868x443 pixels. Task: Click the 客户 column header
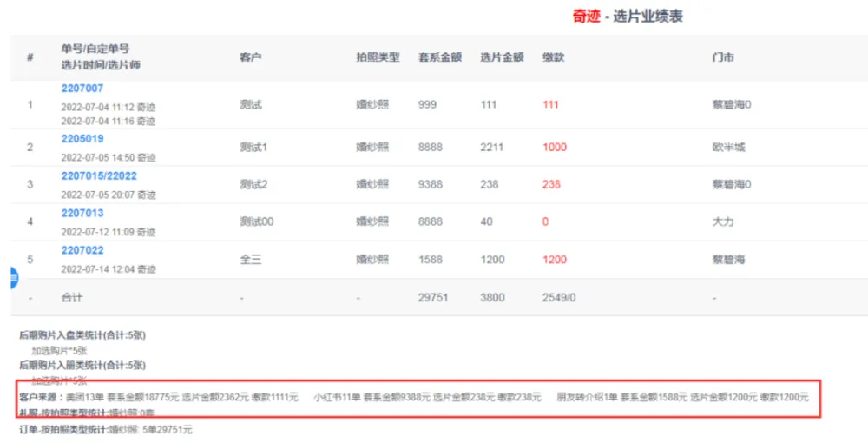[x=251, y=57]
